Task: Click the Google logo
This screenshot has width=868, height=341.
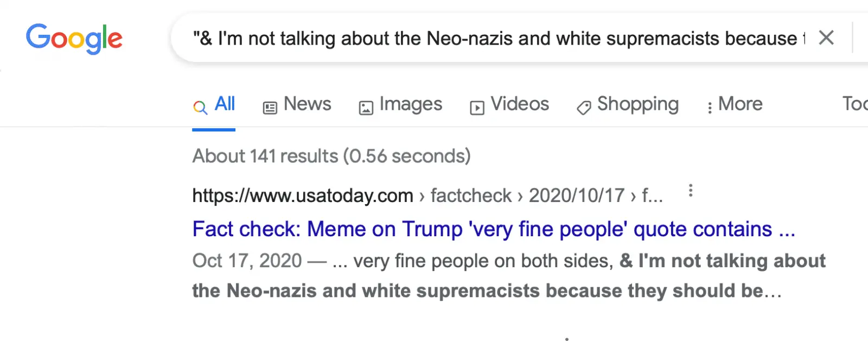Action: point(74,39)
